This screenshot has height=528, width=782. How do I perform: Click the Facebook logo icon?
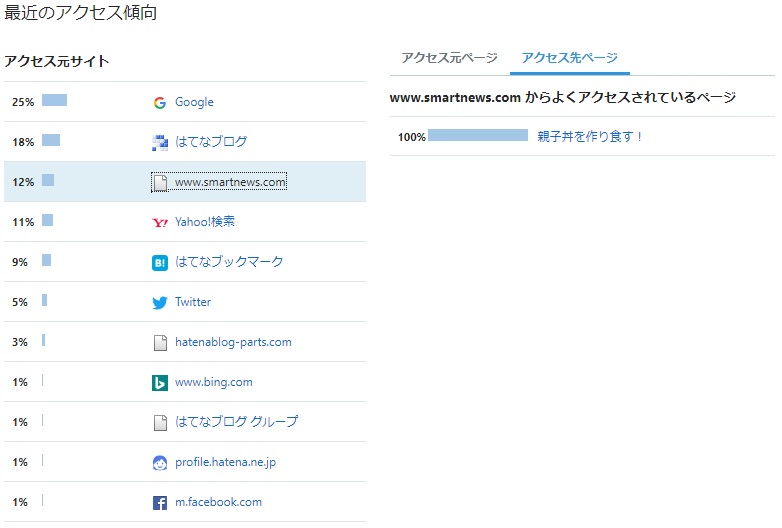(x=160, y=503)
